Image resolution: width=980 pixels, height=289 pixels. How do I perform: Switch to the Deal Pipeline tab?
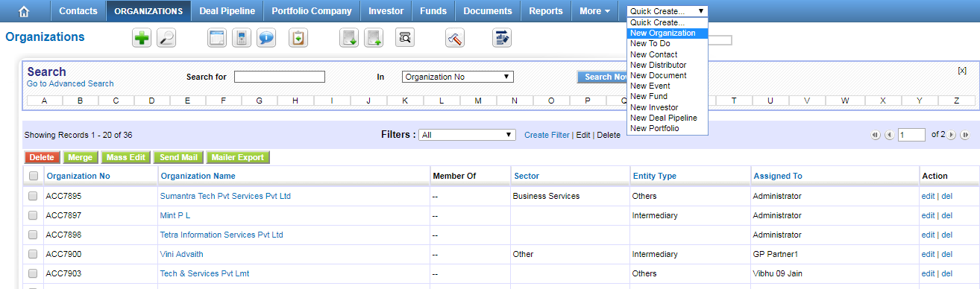click(x=227, y=11)
